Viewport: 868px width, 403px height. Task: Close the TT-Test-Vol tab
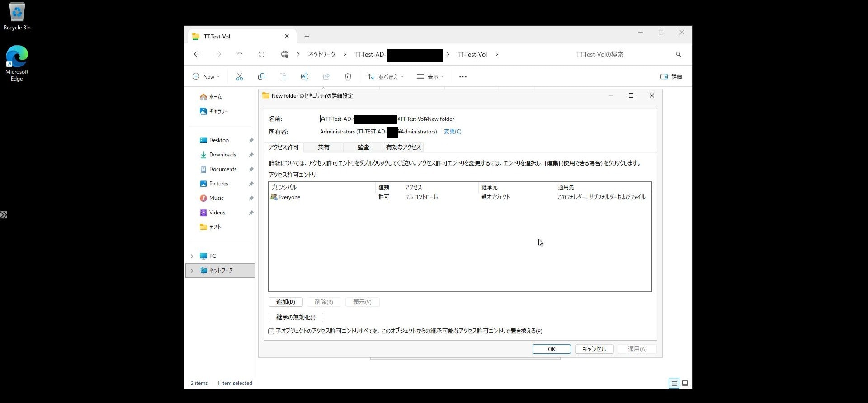[x=287, y=36]
